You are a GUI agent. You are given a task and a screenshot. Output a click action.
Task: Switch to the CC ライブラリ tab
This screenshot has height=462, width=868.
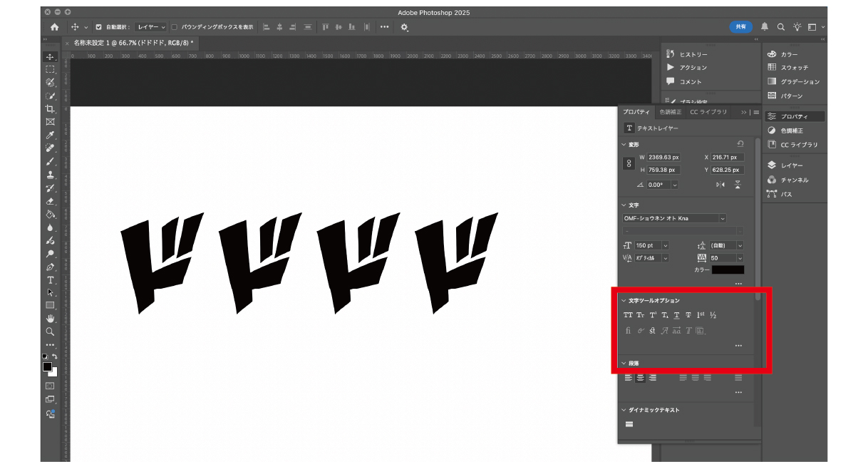(x=708, y=112)
